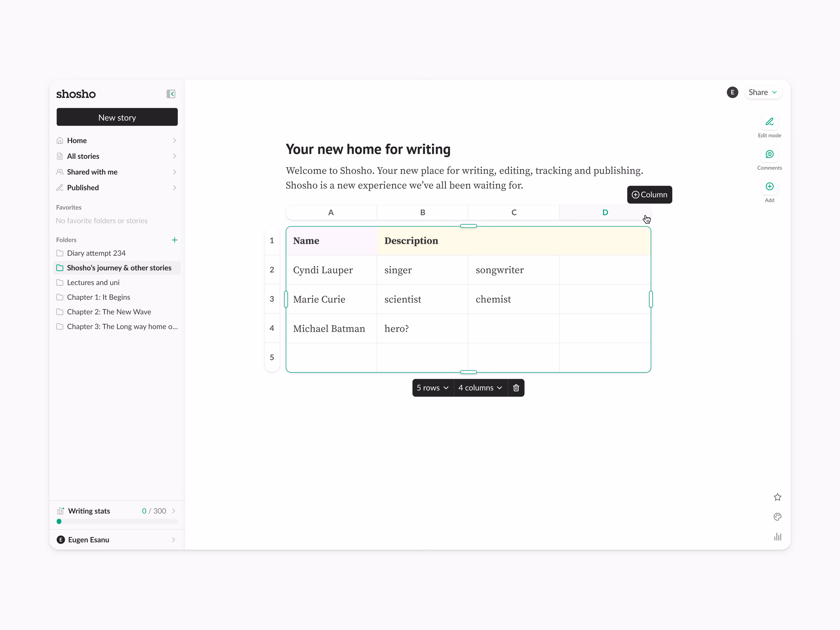Open Shared with me section
Viewport: 840px width, 630px height.
point(117,172)
